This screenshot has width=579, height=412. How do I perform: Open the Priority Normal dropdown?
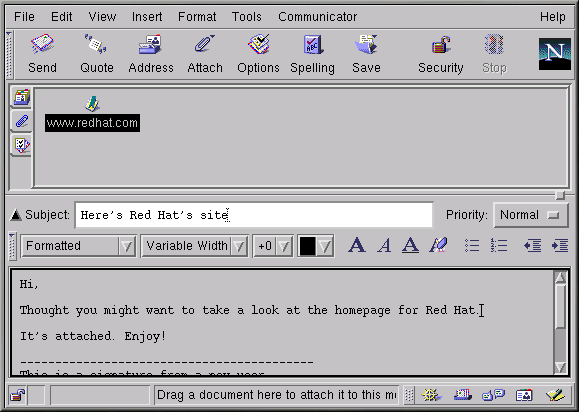[x=531, y=215]
